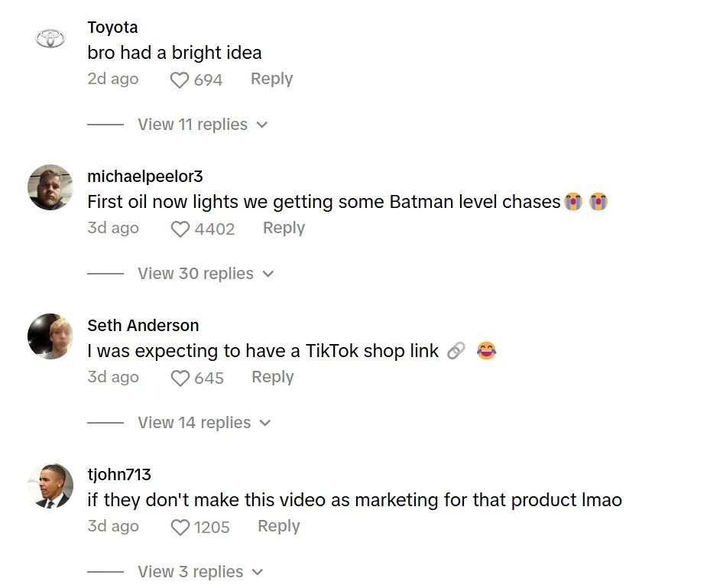The image size is (720, 588).
Task: Open tjohn713 username link
Action: [x=119, y=475]
